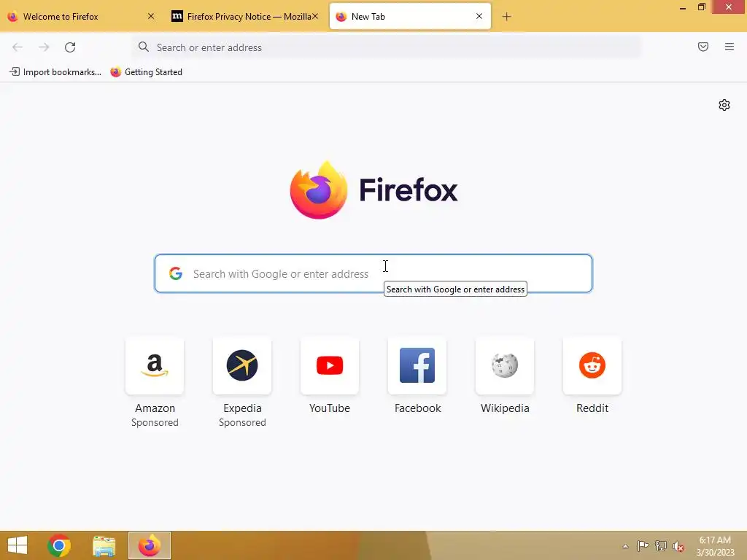Open the Reddit shortcut tile
Viewport: 747px width, 560px height.
pos(592,366)
